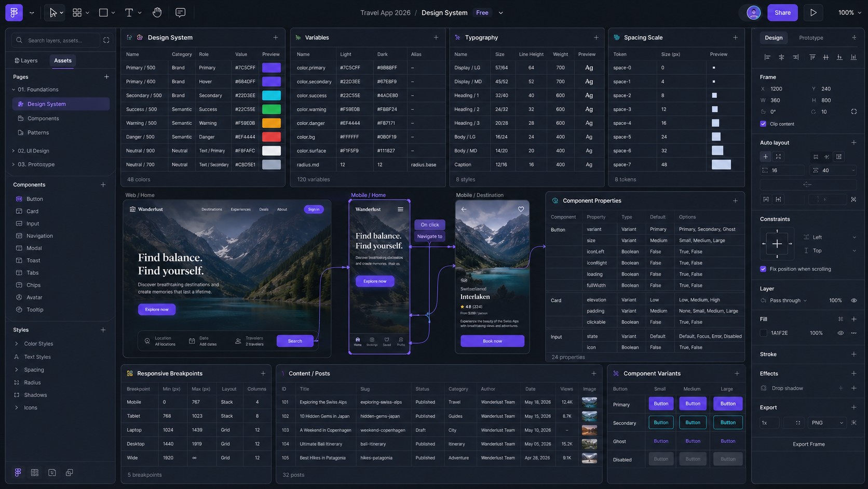Select the Text tool
Image resolution: width=868 pixels, height=489 pixels.
129,12
